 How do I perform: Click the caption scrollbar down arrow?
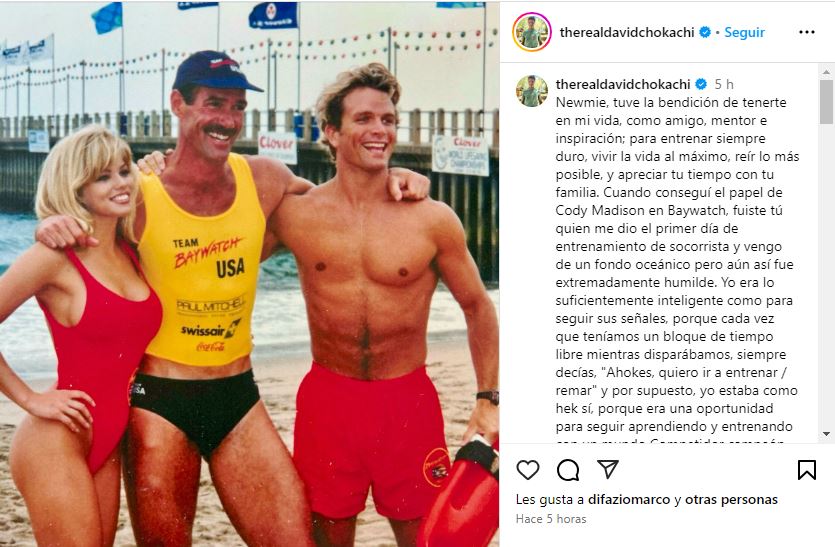pos(826,434)
